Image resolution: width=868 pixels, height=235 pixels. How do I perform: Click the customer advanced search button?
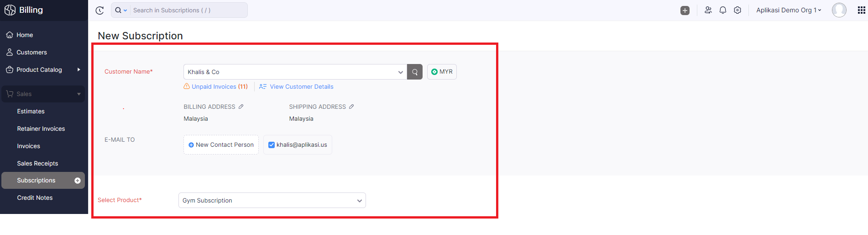tap(415, 72)
